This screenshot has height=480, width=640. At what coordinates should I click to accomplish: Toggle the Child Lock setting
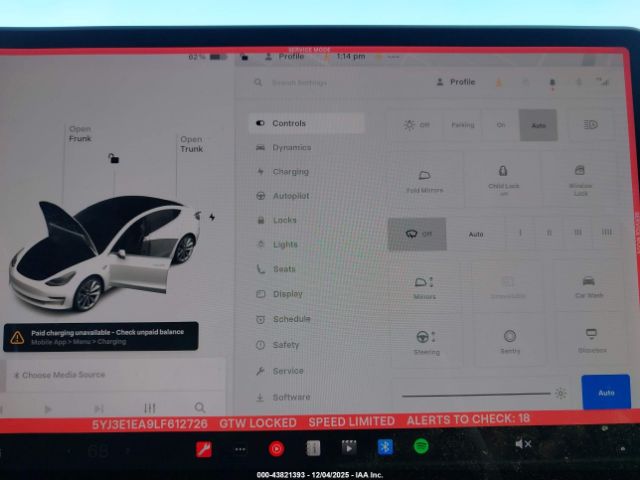click(x=503, y=180)
